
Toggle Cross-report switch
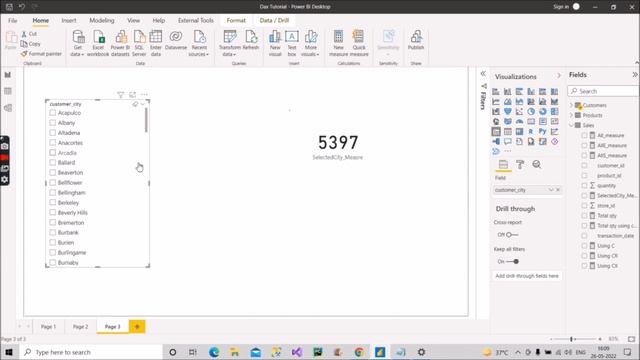pyautogui.click(x=512, y=235)
